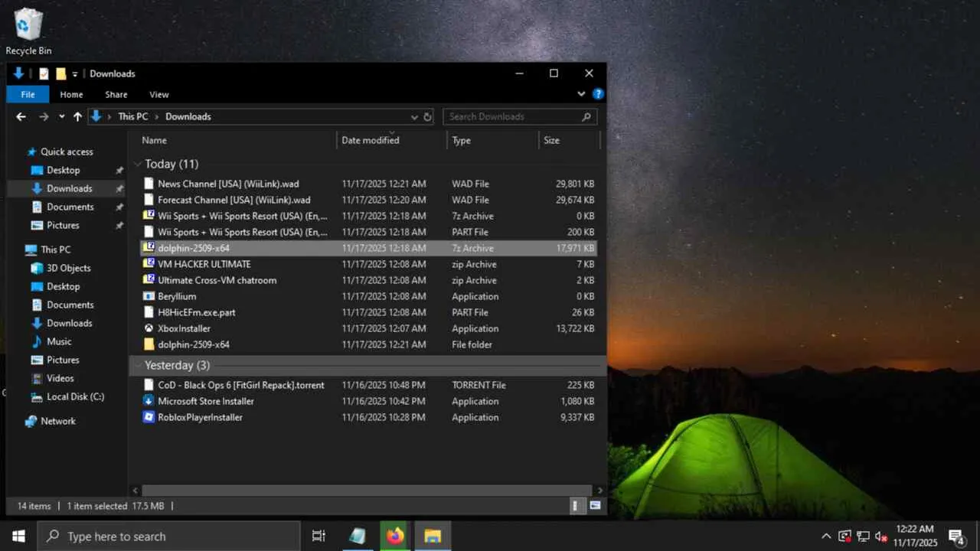Open Firefox from the taskbar

(395, 536)
